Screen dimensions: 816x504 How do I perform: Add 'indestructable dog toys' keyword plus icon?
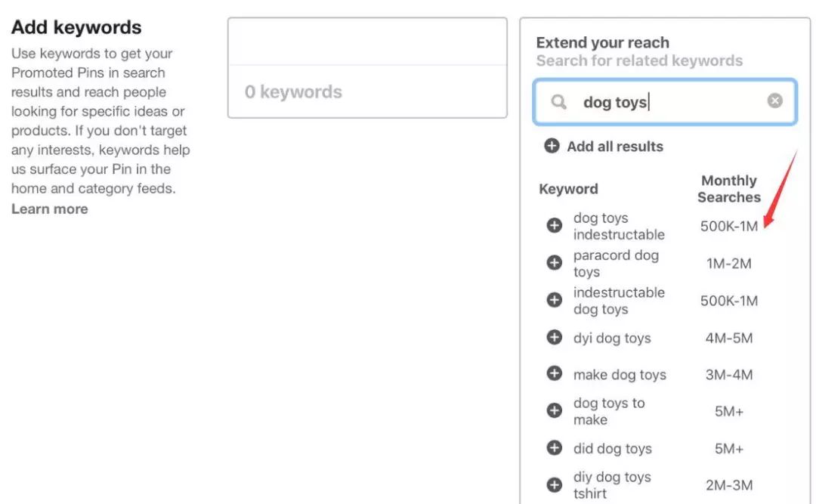coord(555,300)
